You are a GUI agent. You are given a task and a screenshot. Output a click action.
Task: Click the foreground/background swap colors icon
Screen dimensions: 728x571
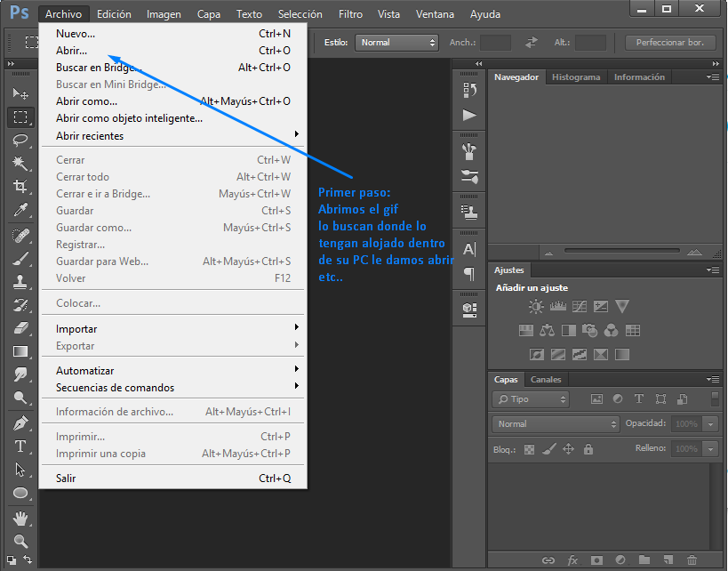(x=28, y=559)
